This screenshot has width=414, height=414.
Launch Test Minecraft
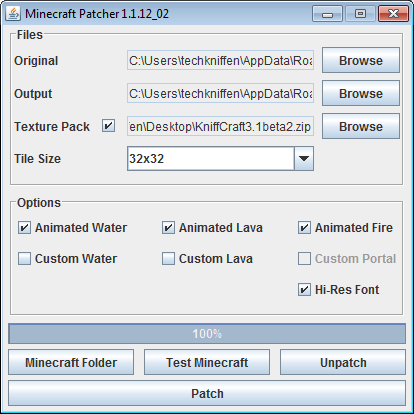tap(207, 362)
